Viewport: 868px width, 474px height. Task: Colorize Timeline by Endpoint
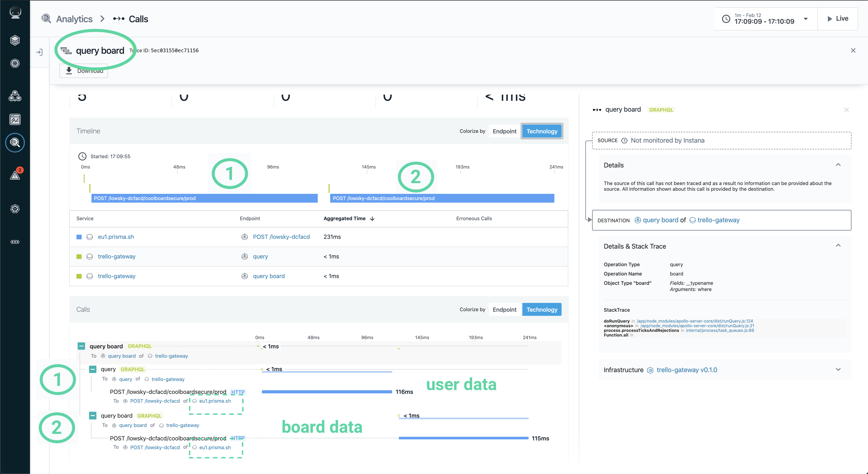click(504, 131)
